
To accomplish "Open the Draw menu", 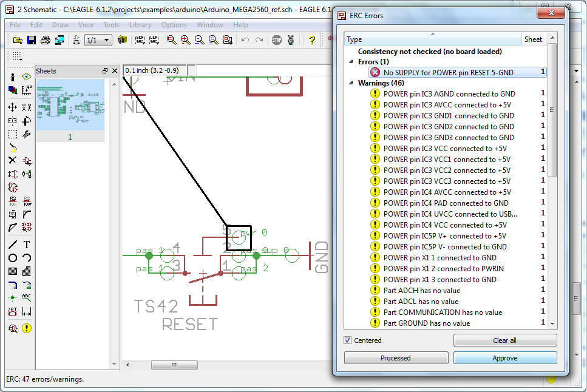I will [60, 25].
